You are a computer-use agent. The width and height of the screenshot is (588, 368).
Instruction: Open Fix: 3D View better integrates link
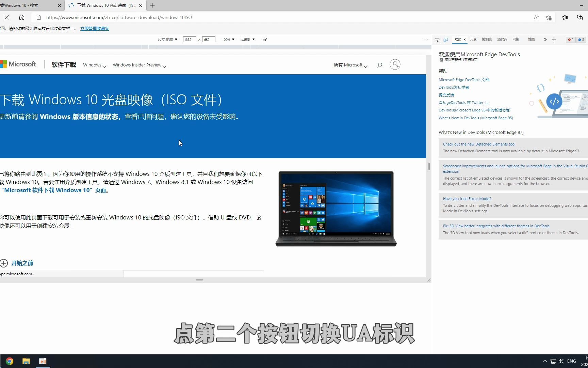[496, 226]
